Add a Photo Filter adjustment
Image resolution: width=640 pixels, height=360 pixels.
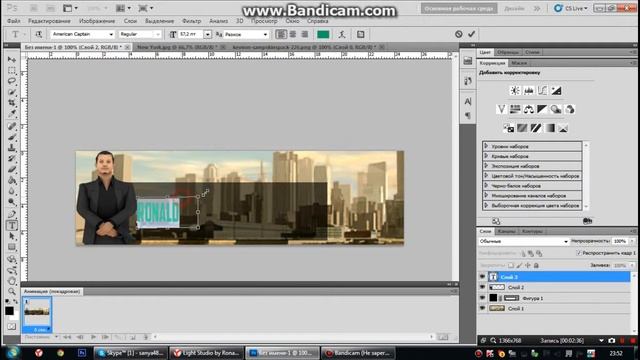point(556,109)
